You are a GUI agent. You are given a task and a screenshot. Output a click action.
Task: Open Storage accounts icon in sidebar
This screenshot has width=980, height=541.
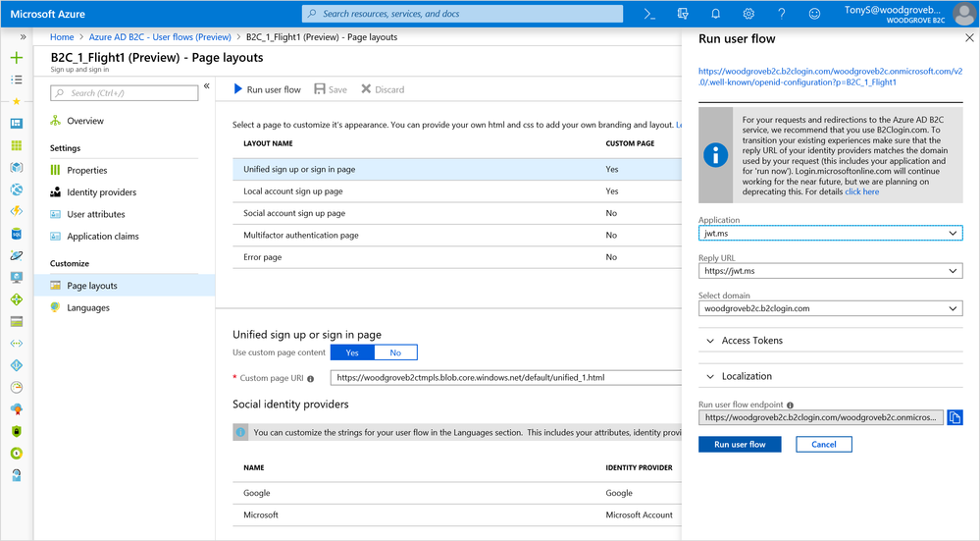pos(17,321)
